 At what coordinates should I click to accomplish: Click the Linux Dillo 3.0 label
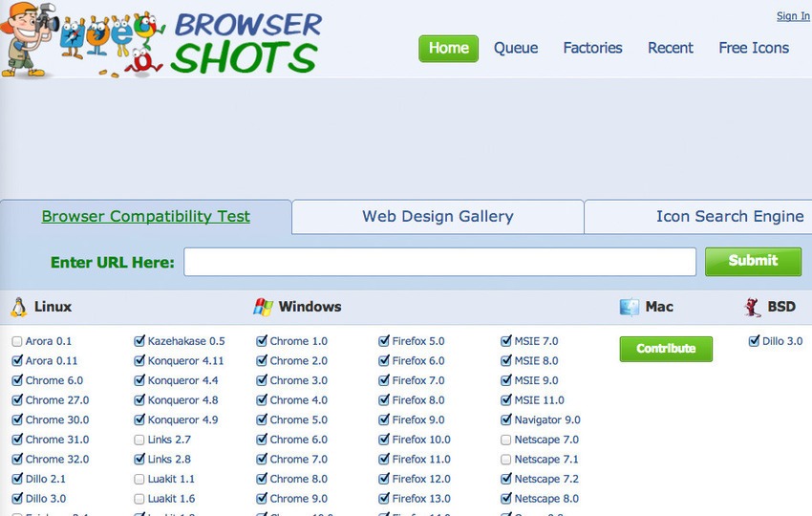pyautogui.click(x=46, y=499)
